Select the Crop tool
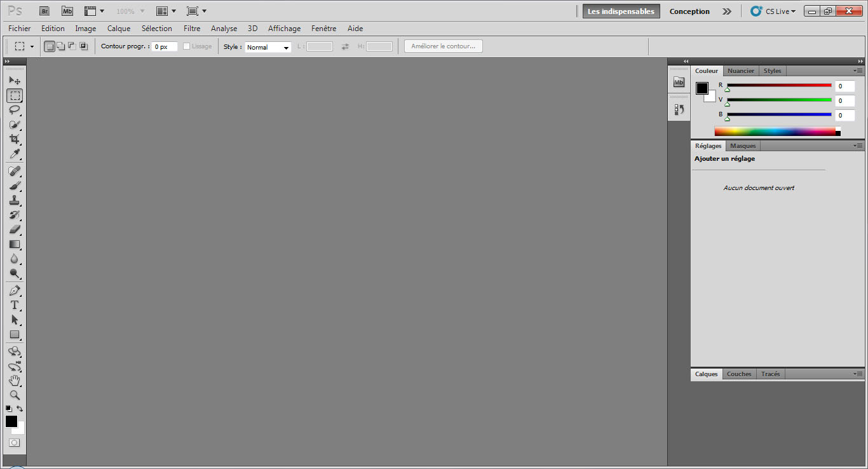This screenshot has height=469, width=868. [x=14, y=139]
